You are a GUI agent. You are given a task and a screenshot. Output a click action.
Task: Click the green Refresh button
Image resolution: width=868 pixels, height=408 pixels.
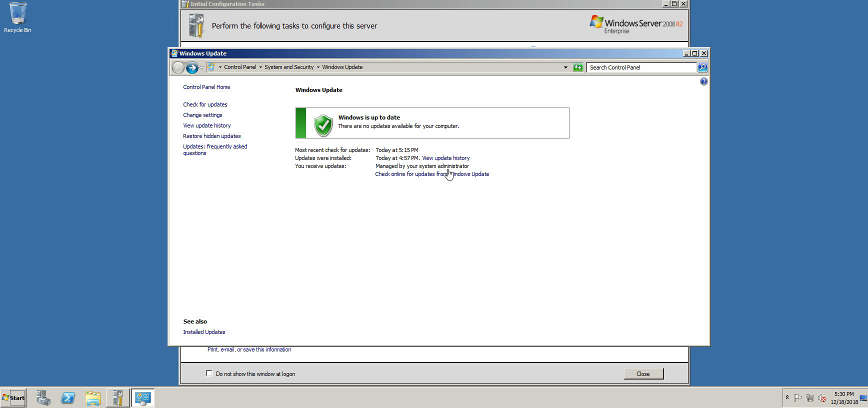coord(578,67)
